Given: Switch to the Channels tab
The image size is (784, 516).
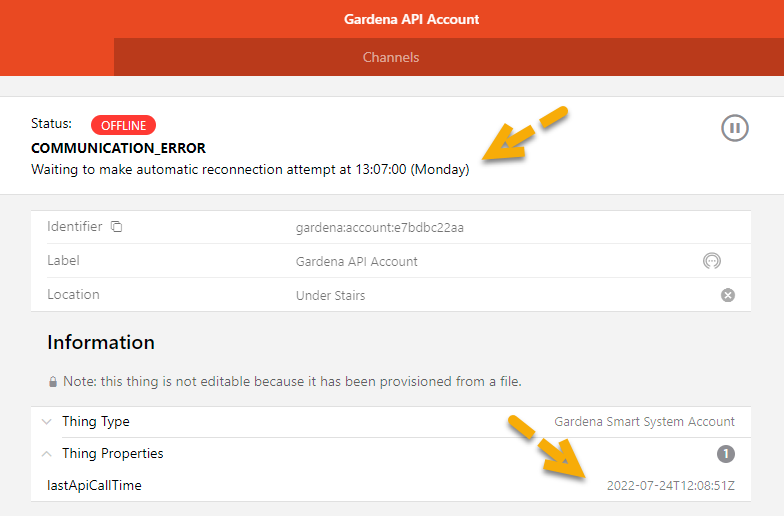Looking at the screenshot, I should pyautogui.click(x=391, y=57).
